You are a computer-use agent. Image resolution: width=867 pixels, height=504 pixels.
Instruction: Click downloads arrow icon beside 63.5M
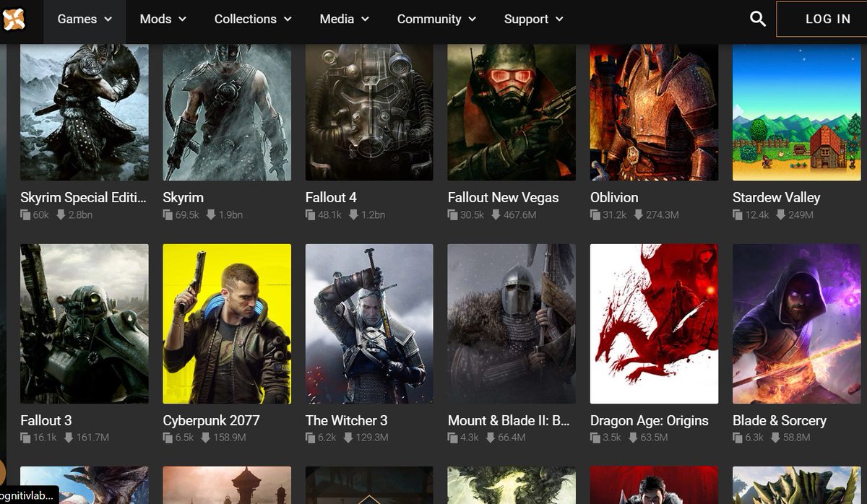click(632, 438)
